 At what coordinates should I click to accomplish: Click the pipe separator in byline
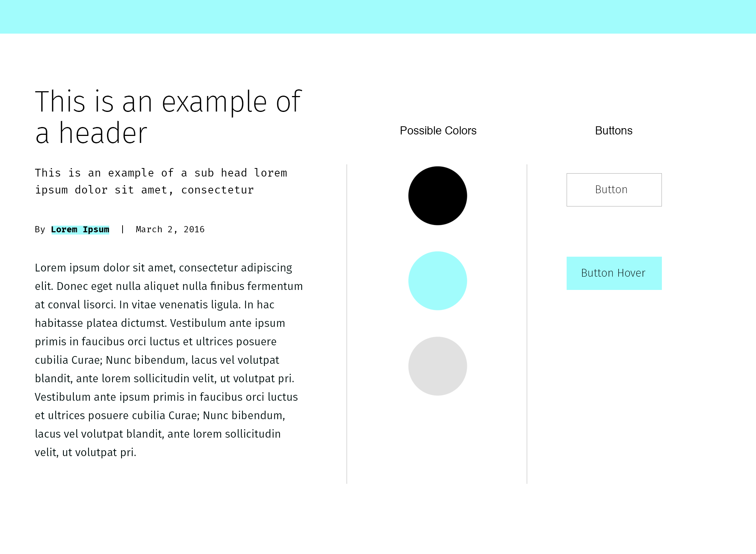(123, 229)
